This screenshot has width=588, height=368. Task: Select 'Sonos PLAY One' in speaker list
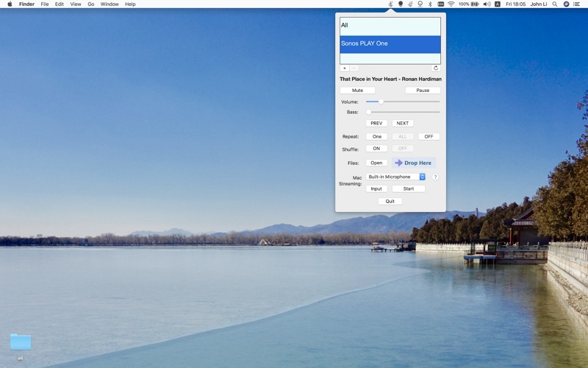click(x=390, y=44)
